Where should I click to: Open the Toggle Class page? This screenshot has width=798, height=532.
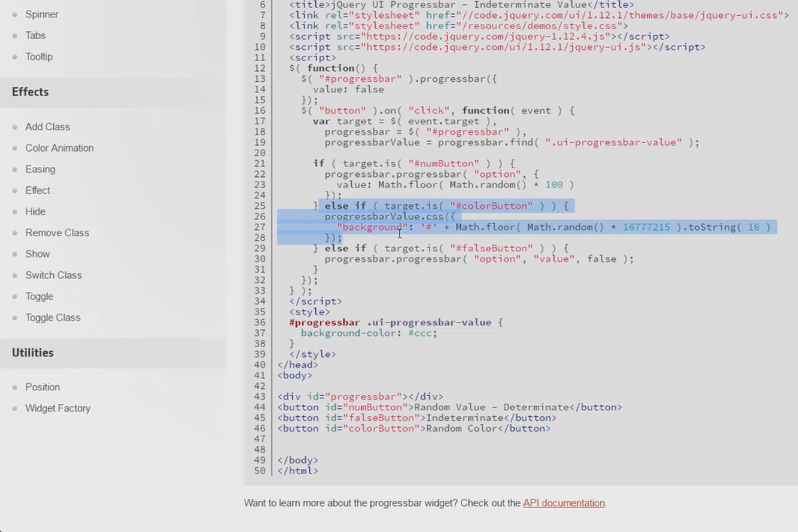pyautogui.click(x=53, y=318)
